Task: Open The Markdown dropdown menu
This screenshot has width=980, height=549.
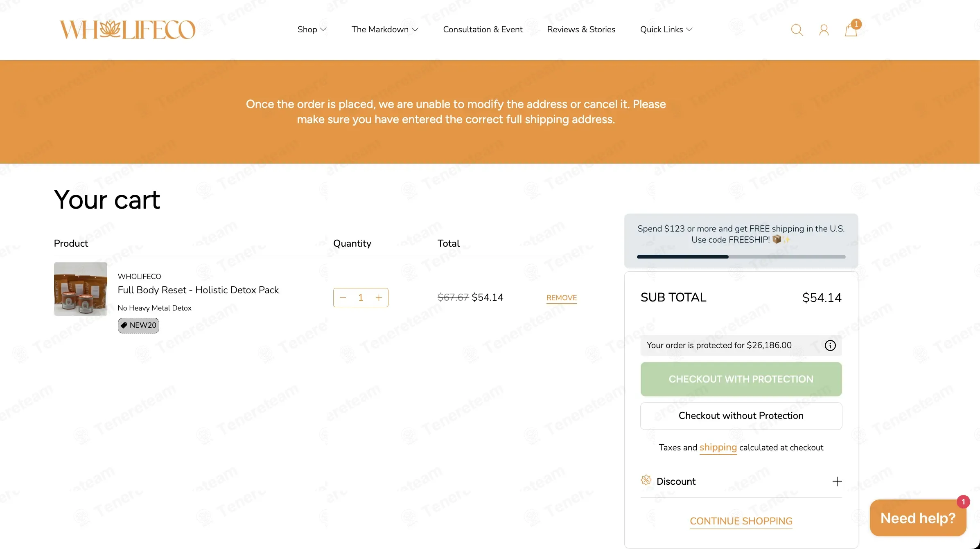Action: [385, 29]
